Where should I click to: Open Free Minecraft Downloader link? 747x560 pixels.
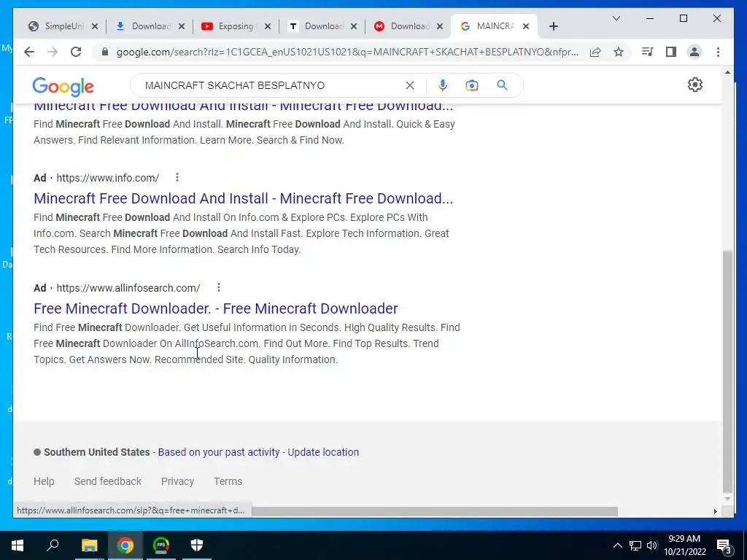pyautogui.click(x=216, y=308)
